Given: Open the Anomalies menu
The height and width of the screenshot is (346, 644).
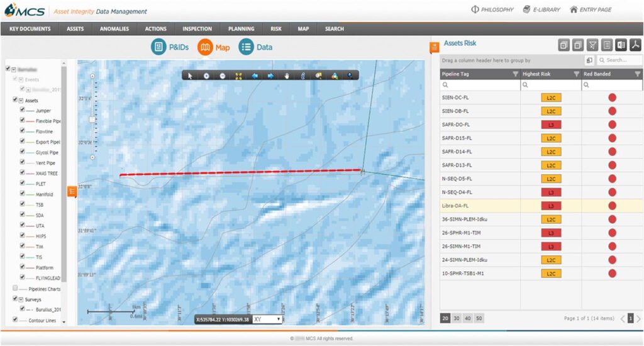Looking at the screenshot, I should pyautogui.click(x=114, y=29).
